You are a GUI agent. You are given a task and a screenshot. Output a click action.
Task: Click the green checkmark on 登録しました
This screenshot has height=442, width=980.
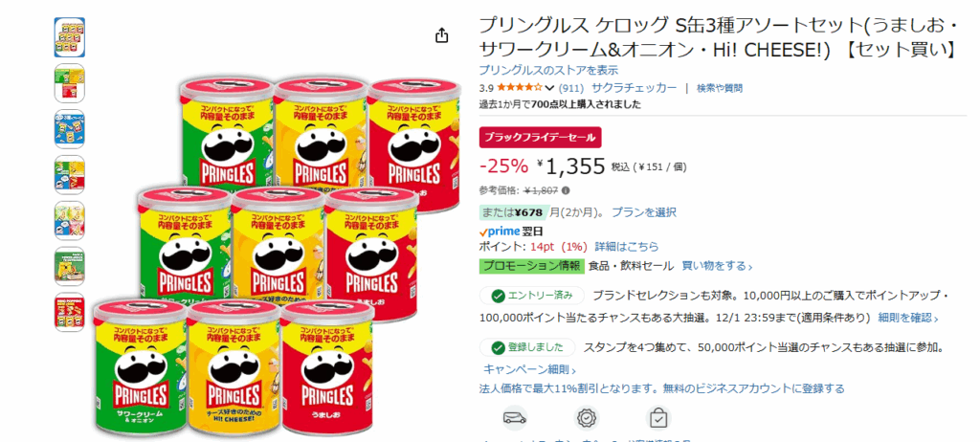tap(498, 347)
